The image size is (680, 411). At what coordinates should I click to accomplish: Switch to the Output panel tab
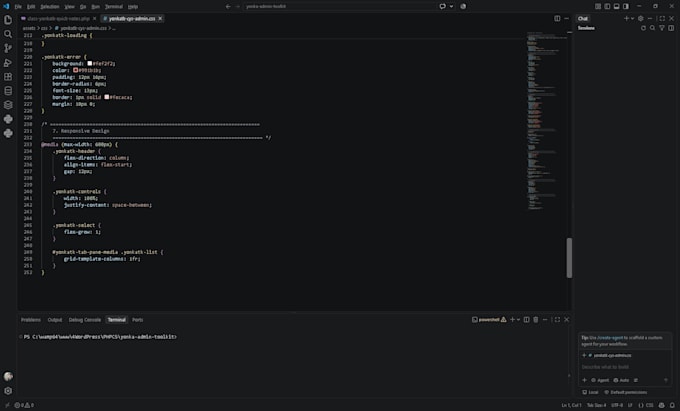click(55, 320)
